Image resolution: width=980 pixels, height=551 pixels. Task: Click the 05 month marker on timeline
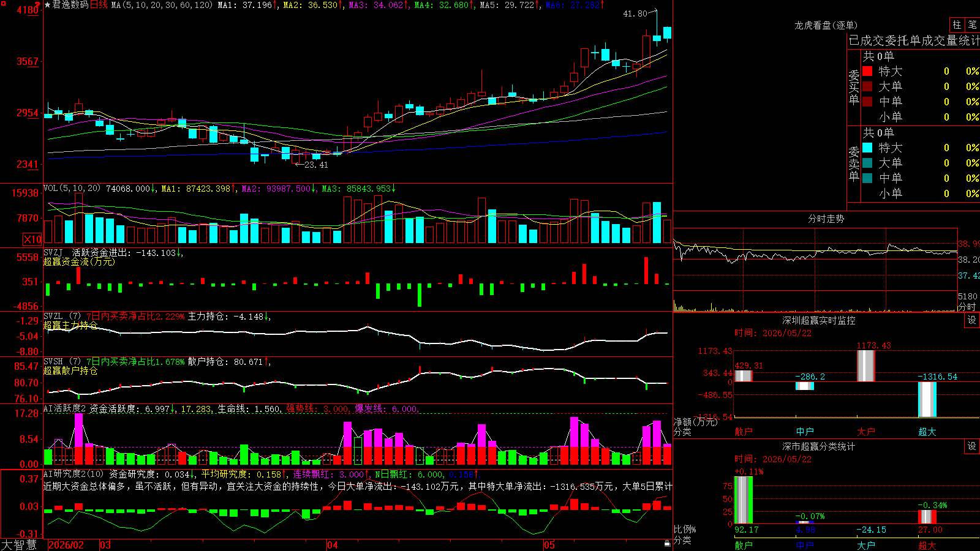click(549, 545)
